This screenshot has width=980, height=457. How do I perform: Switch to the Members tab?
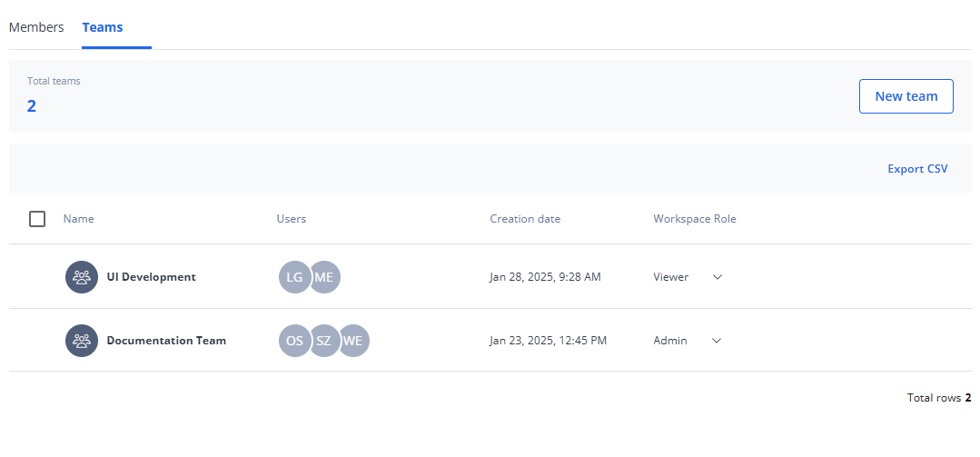[x=36, y=27]
